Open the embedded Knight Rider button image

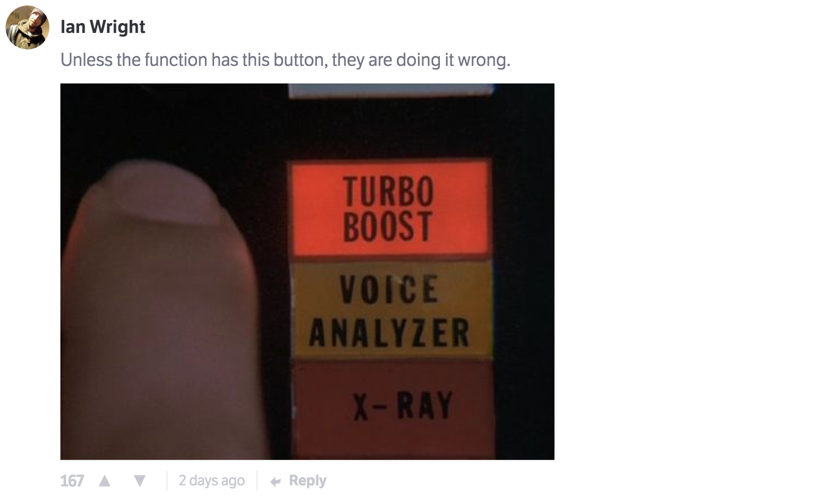coord(308,271)
